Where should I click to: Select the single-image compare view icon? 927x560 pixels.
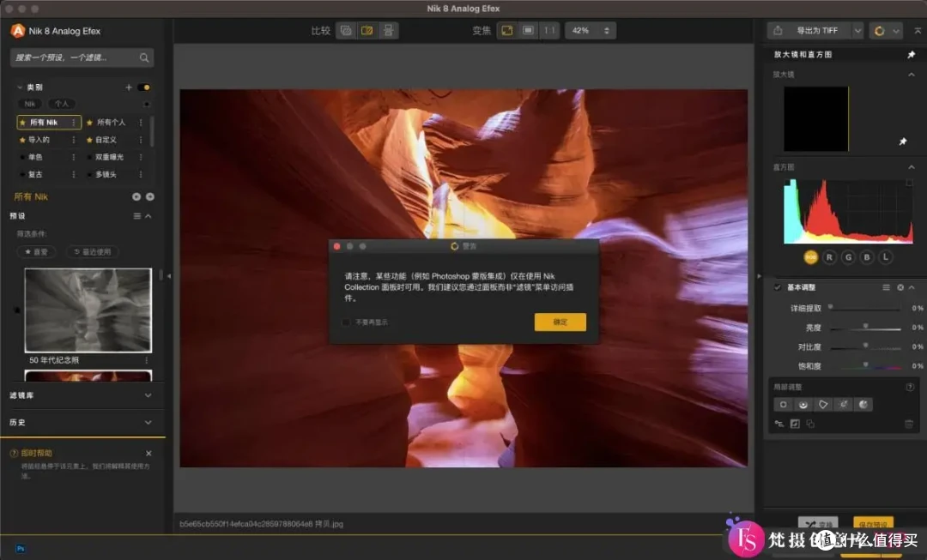pyautogui.click(x=347, y=30)
